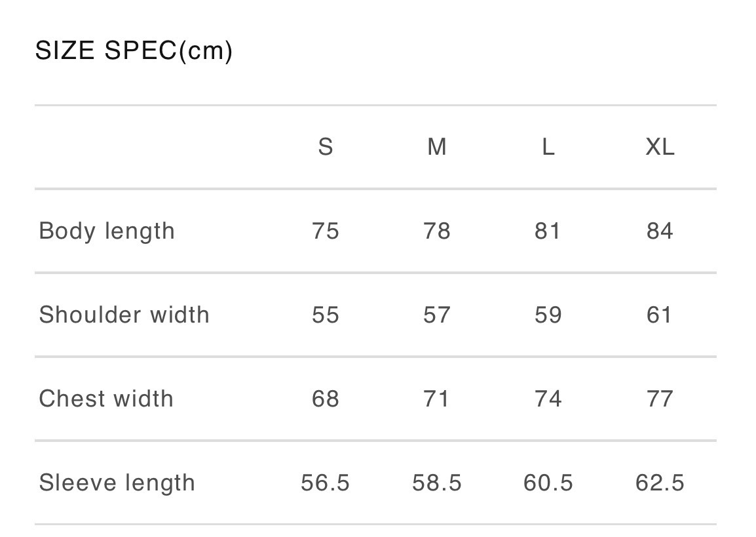The image size is (756, 537).
Task: Click the SIZE SPEC(cm) heading
Action: pyautogui.click(x=134, y=50)
